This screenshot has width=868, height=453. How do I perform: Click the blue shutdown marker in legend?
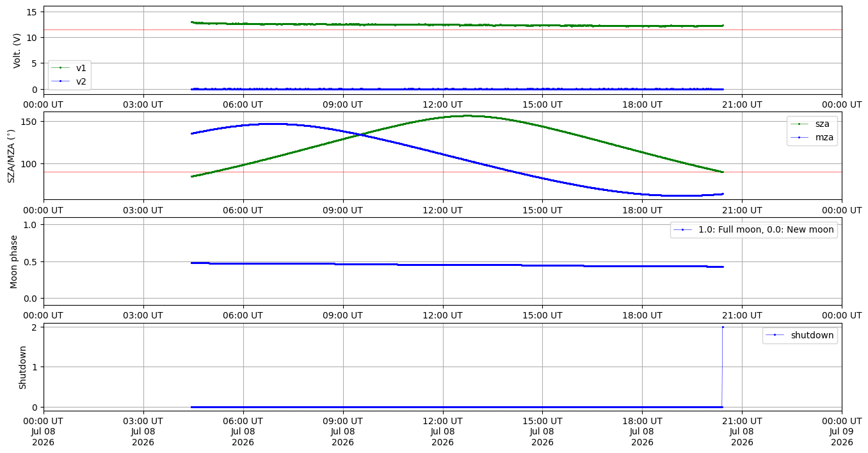click(775, 334)
